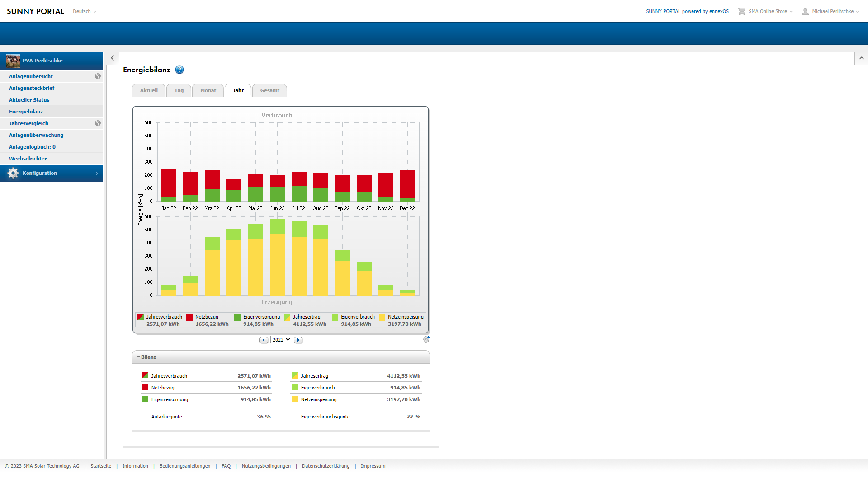Click the Energiebilanz help question-mark icon
This screenshot has width=868, height=488.
tap(179, 70)
